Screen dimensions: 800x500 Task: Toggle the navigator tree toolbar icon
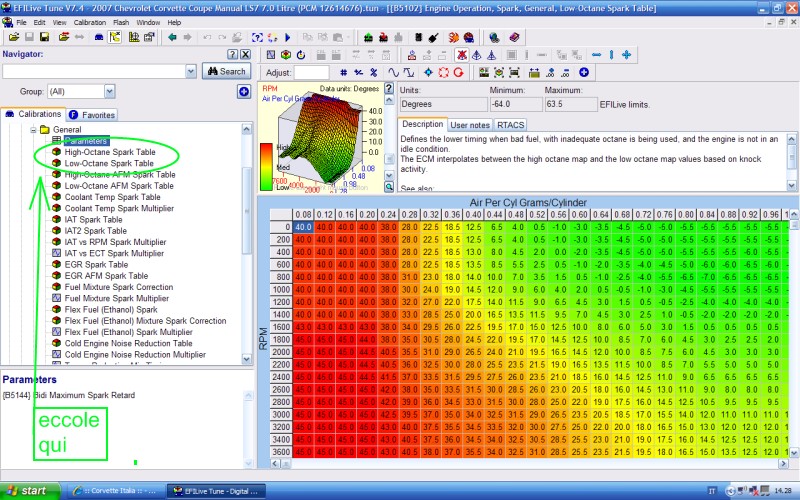pos(115,37)
